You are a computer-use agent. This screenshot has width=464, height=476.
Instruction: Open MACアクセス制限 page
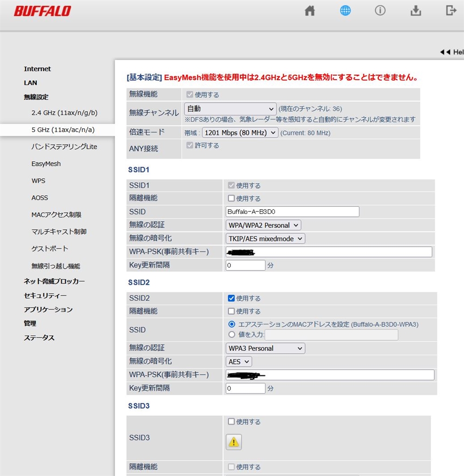pos(56,215)
